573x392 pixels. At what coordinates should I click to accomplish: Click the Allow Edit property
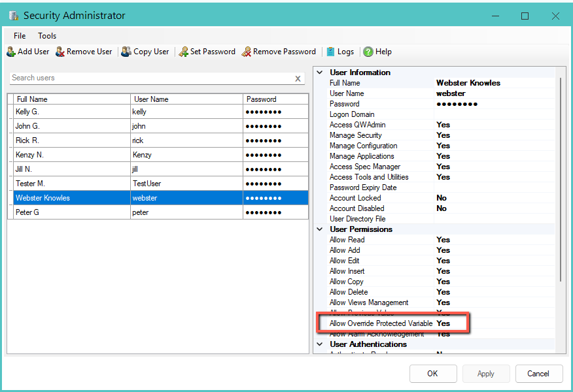click(344, 261)
